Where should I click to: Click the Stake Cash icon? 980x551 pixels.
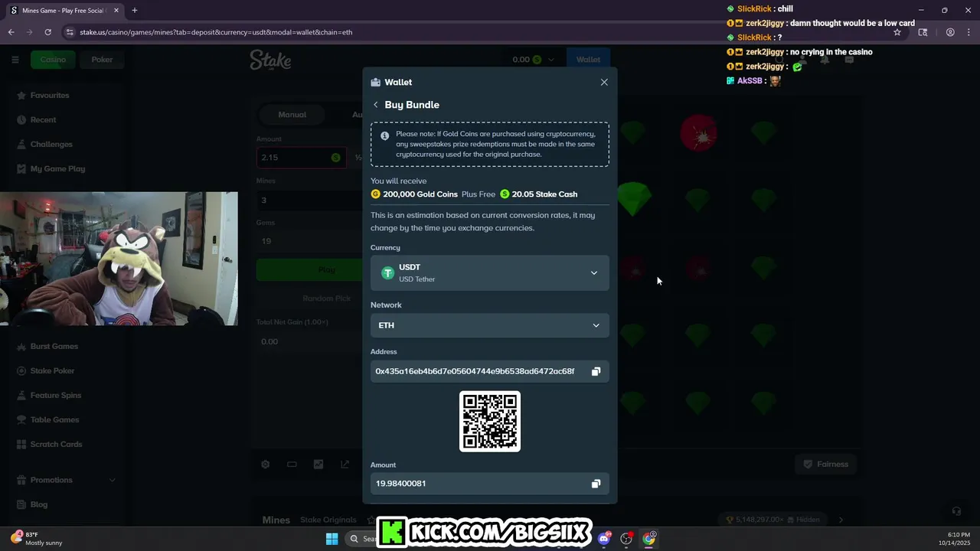[x=505, y=194]
